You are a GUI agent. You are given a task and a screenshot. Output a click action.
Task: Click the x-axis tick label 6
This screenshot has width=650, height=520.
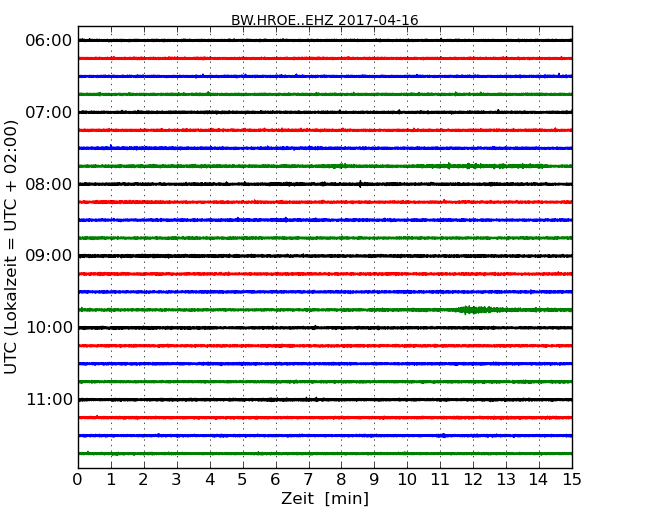(276, 480)
